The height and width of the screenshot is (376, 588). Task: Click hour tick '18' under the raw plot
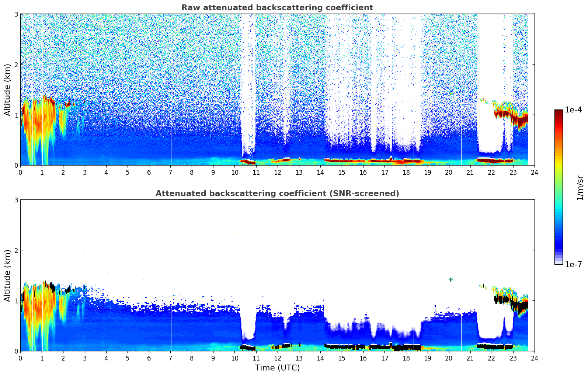[406, 172]
